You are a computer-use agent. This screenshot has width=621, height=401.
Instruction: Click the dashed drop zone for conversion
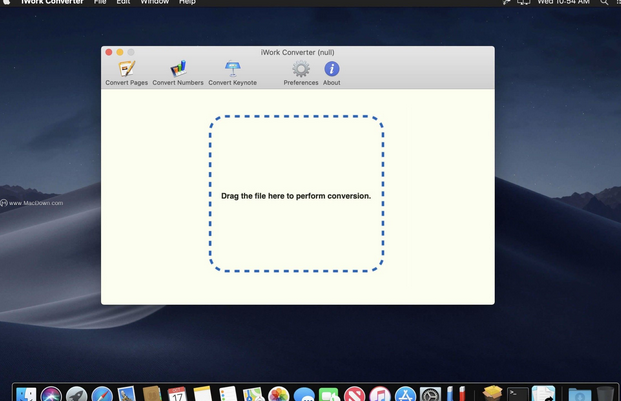point(296,194)
